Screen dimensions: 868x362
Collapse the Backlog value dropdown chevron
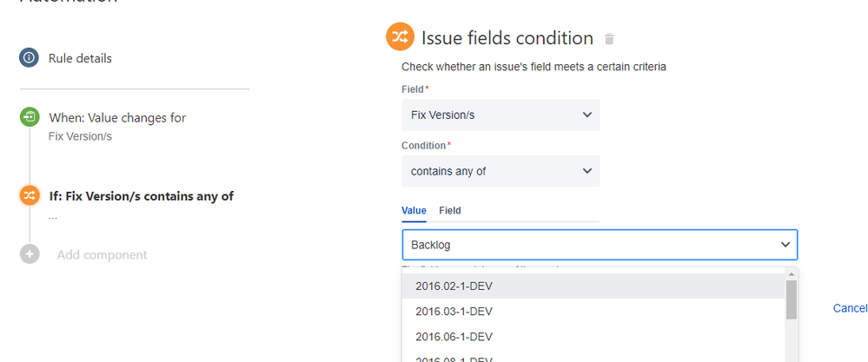tap(785, 245)
